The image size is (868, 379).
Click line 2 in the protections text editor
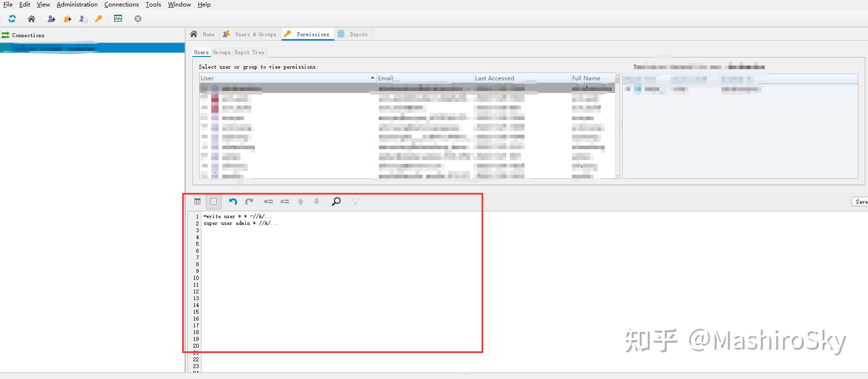click(241, 223)
